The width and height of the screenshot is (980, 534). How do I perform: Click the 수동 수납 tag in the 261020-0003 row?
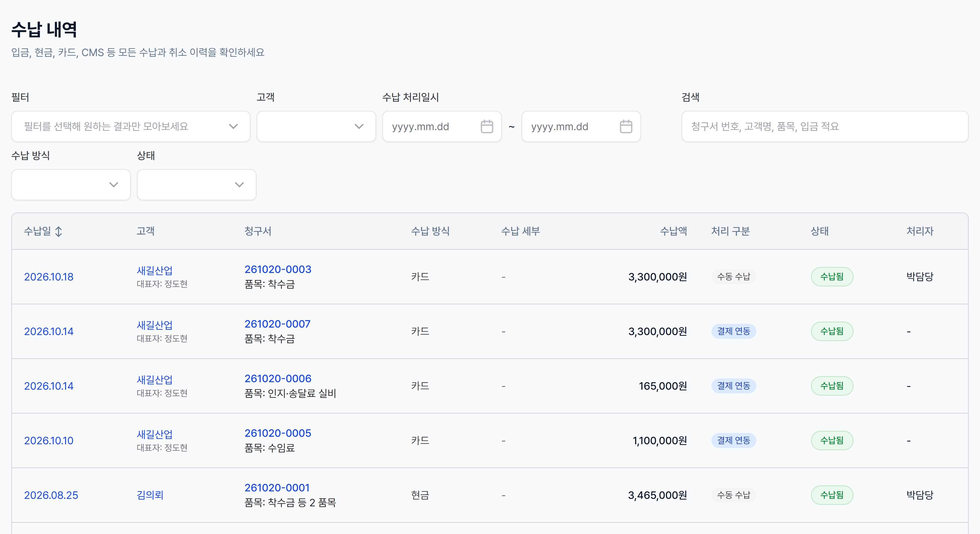[x=733, y=276]
